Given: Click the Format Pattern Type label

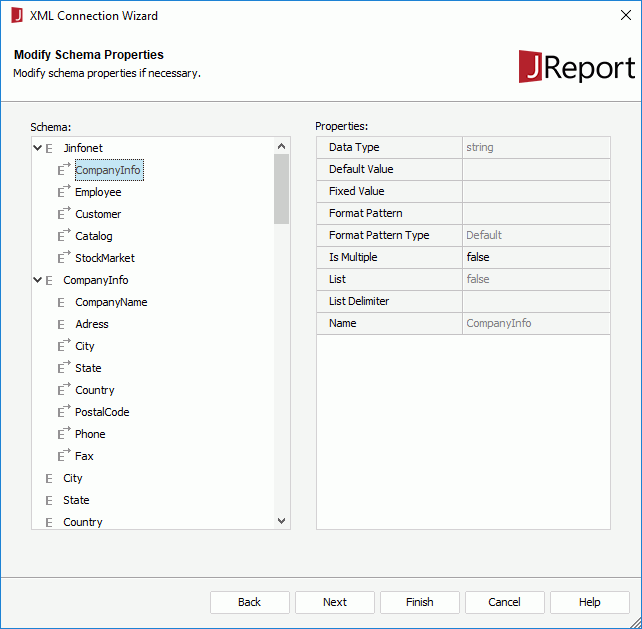Looking at the screenshot, I should click(379, 235).
